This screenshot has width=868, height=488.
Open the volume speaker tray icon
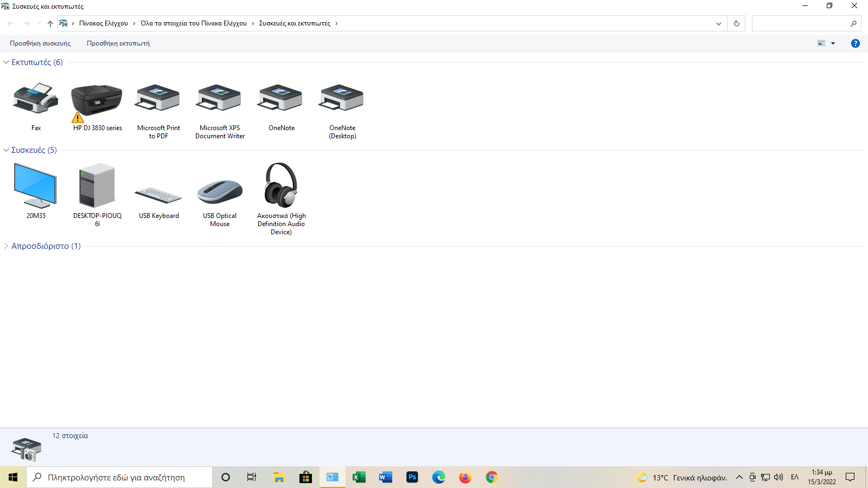778,477
